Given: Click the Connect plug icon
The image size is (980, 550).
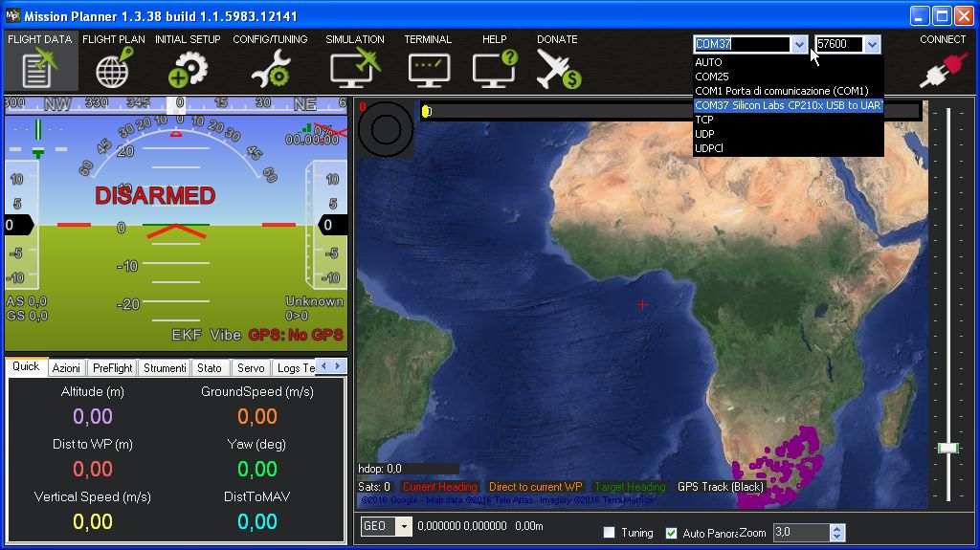Looking at the screenshot, I should [943, 70].
